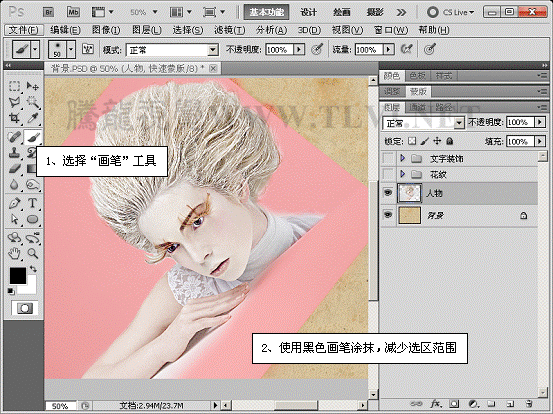Toggle lock image pixels

point(425,141)
